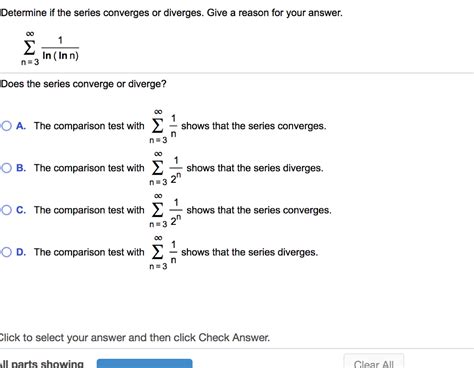The image size is (474, 368).
Task: Click the blue bar next to All parts showing
Action: coord(145,363)
